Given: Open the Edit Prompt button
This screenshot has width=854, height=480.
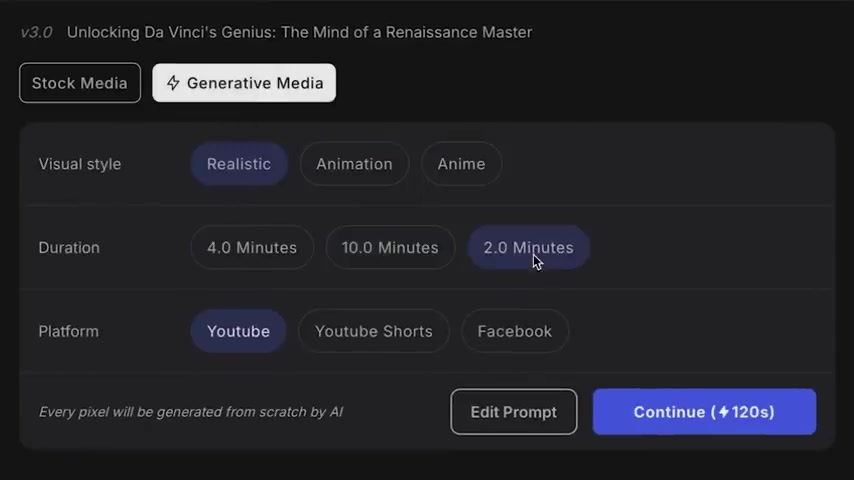Looking at the screenshot, I should pos(514,412).
